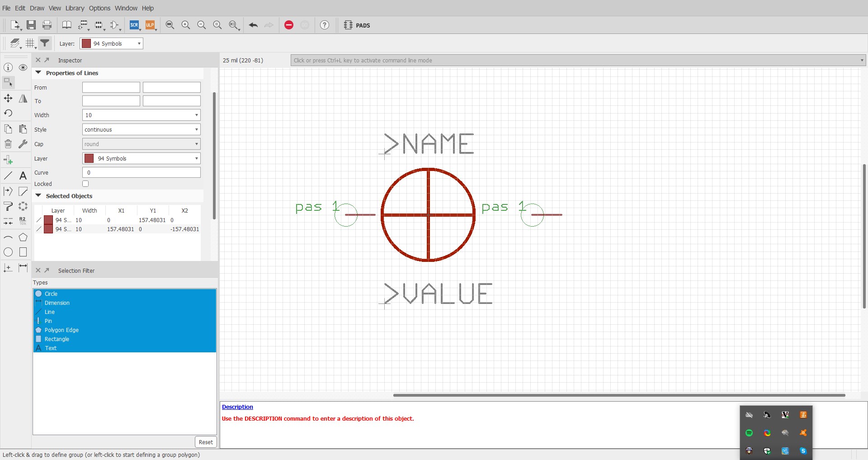Select the Circle drawing tool
868x460 pixels.
click(8, 252)
